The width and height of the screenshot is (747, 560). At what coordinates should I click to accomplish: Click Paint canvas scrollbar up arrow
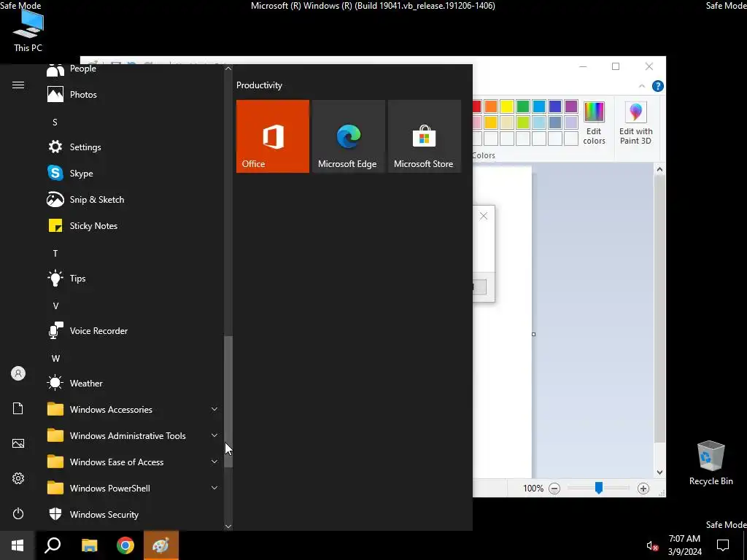click(x=659, y=169)
